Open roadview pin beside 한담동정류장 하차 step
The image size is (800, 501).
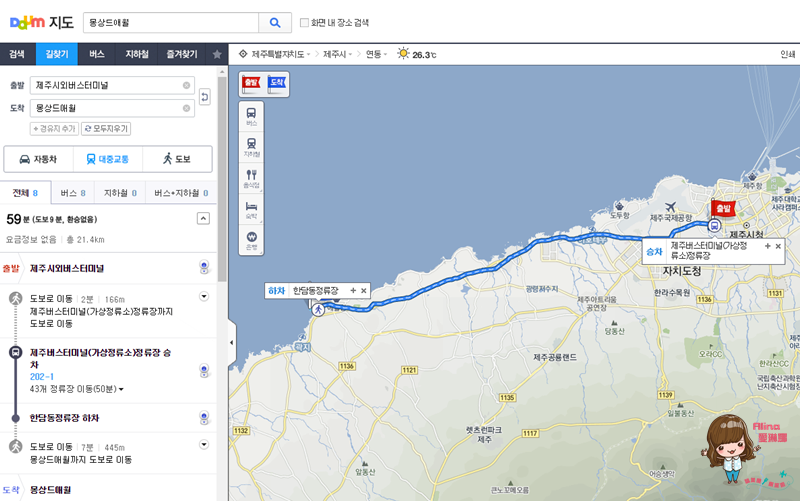[x=204, y=418]
